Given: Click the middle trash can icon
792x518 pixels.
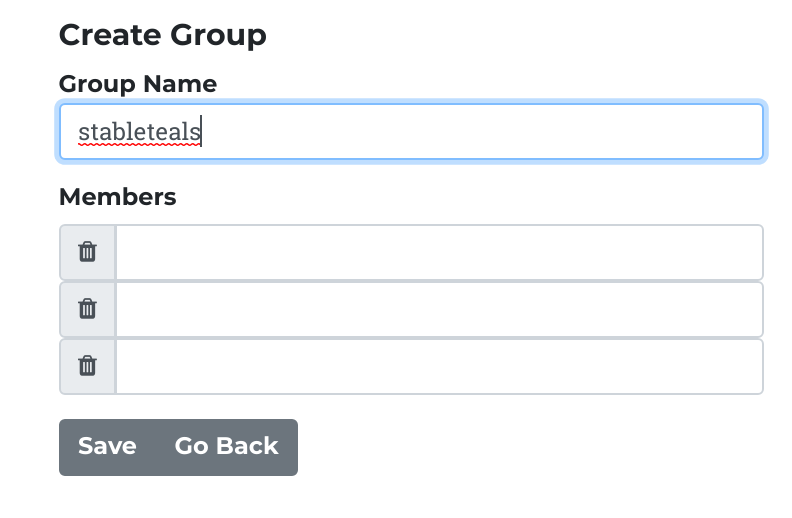Looking at the screenshot, I should [88, 309].
